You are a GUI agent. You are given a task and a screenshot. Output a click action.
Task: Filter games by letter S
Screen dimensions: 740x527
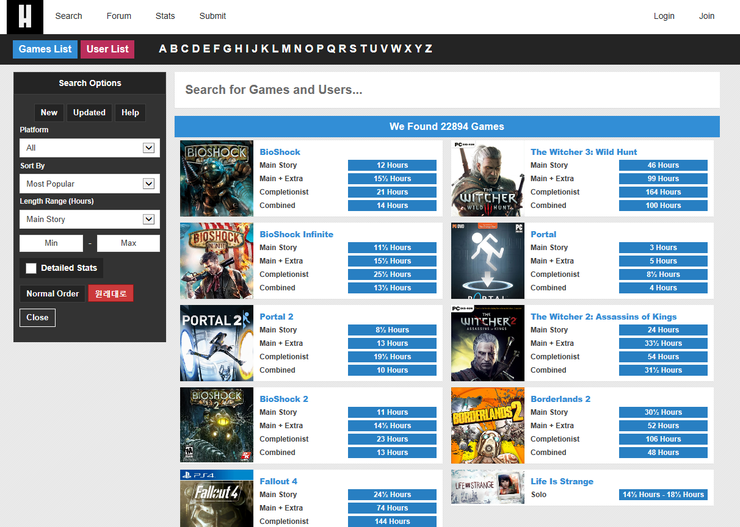[x=353, y=49]
